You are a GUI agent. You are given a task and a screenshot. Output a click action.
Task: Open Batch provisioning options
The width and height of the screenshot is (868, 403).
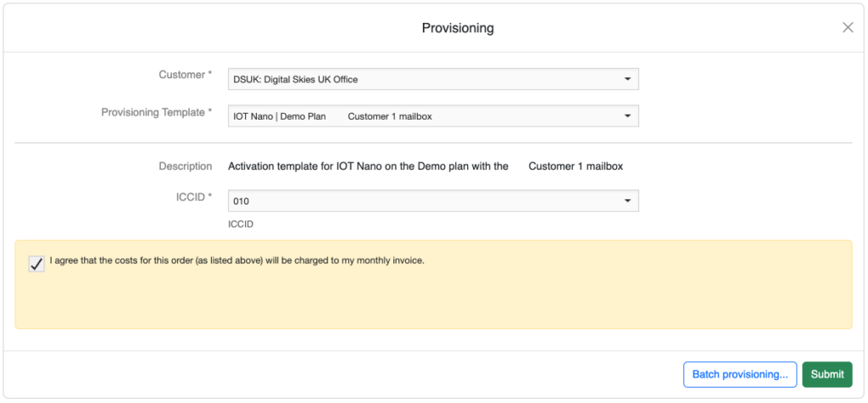point(739,374)
